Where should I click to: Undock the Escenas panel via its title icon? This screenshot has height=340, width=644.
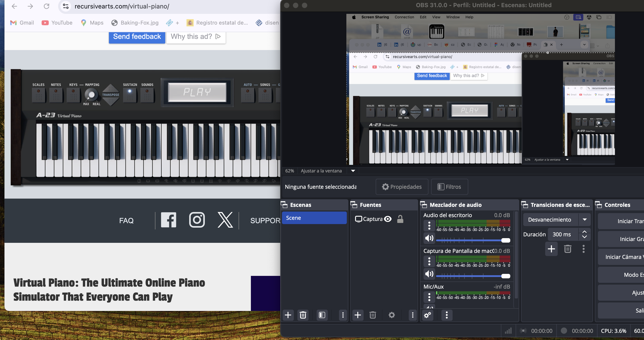(x=284, y=205)
